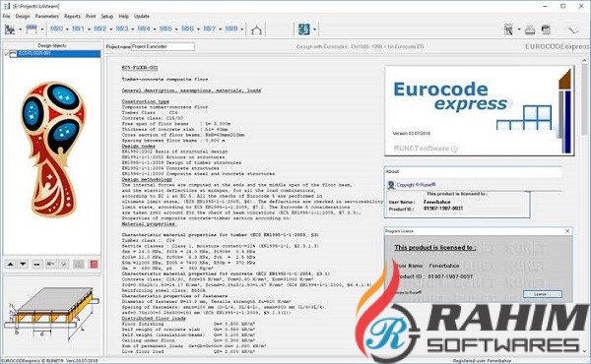Click the building structure design icon
Image resolution: width=591 pixels, height=364 pixels.
coord(10,29)
